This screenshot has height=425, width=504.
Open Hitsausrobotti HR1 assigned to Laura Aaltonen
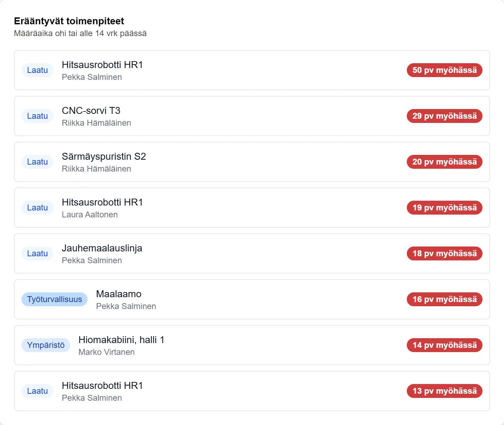(x=252, y=208)
